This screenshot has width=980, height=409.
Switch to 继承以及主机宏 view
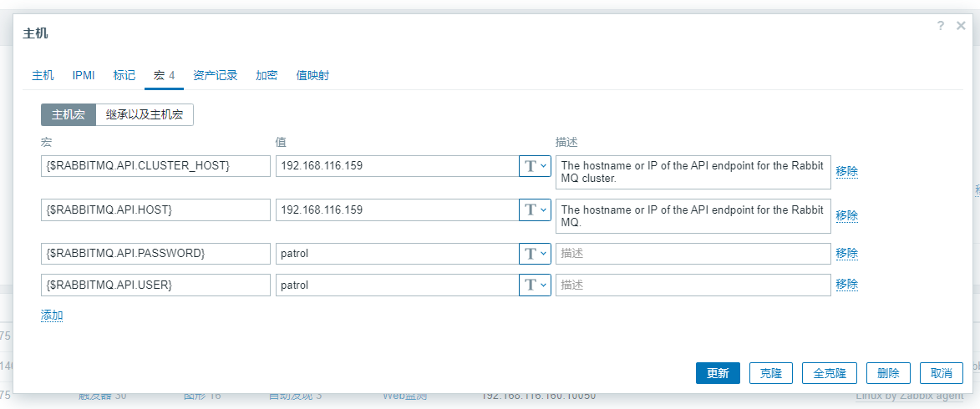point(145,115)
